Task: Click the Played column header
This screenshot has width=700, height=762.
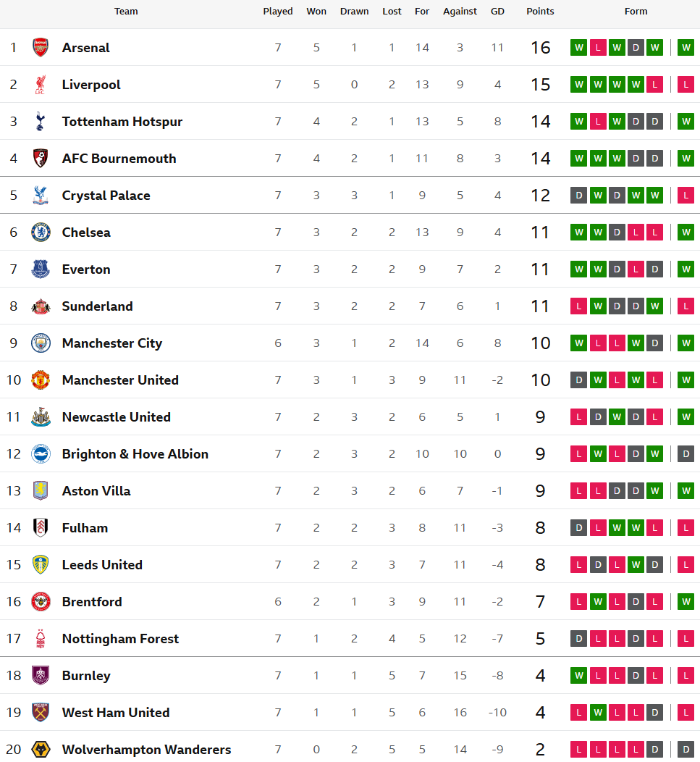Action: [x=278, y=12]
